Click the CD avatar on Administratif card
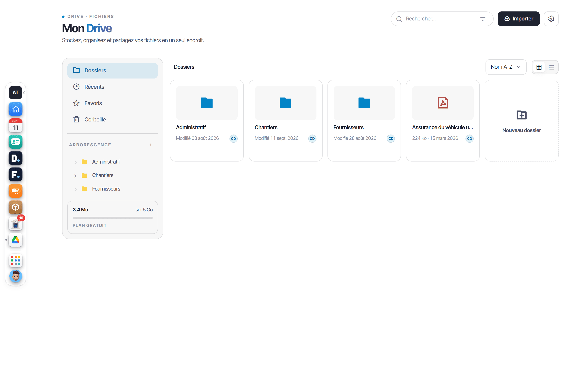This screenshot has height=368, width=588. pos(234,138)
